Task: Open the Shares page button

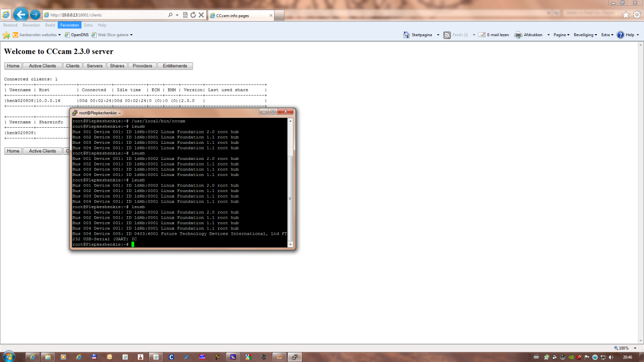Action: (117, 66)
